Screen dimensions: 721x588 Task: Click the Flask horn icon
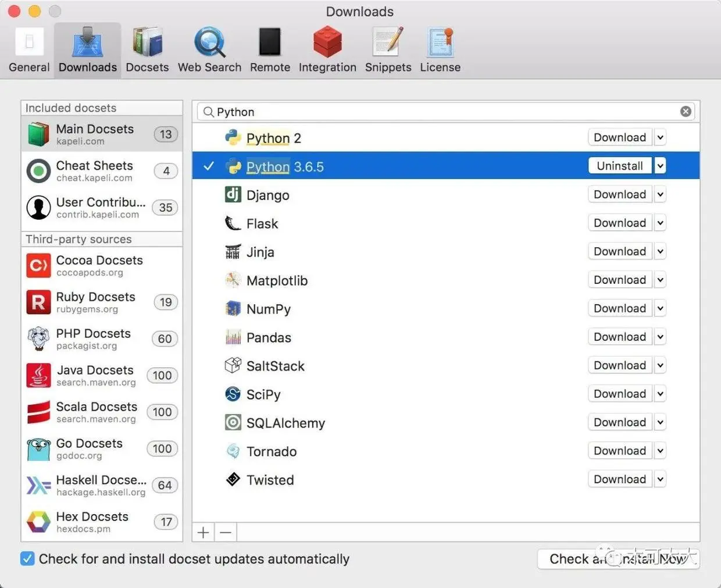point(233,223)
